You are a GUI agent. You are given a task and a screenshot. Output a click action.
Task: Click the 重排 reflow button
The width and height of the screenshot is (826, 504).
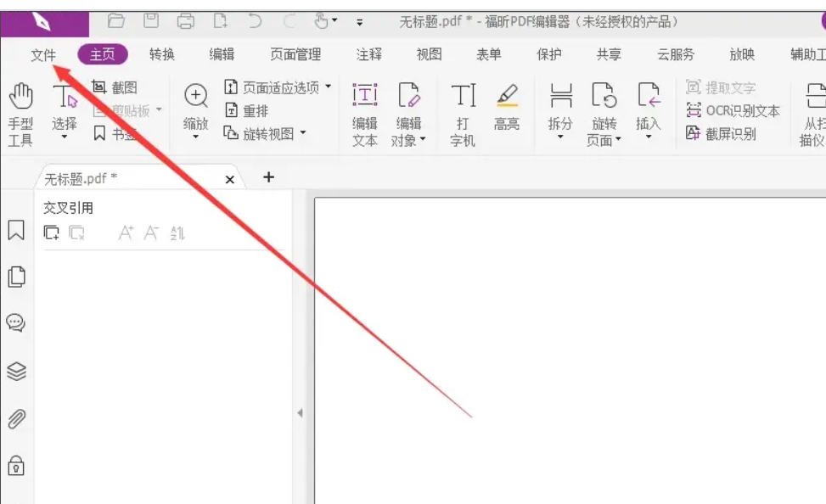[246, 110]
